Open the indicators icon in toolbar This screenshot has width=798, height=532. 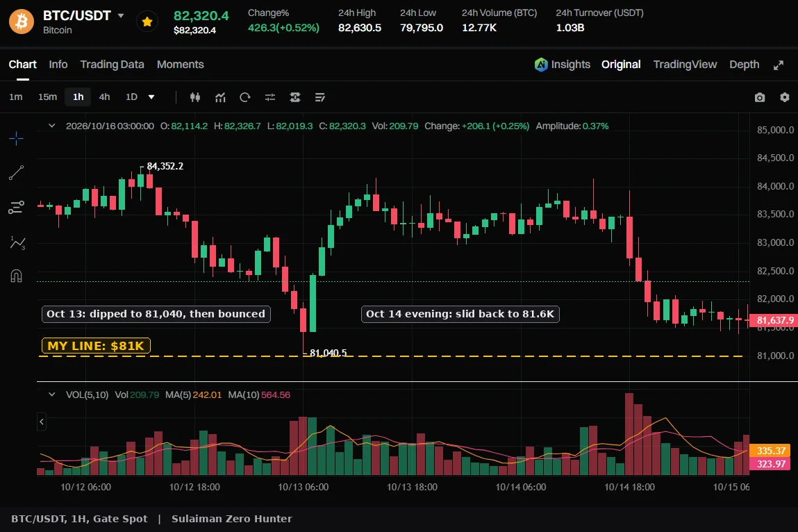220,97
